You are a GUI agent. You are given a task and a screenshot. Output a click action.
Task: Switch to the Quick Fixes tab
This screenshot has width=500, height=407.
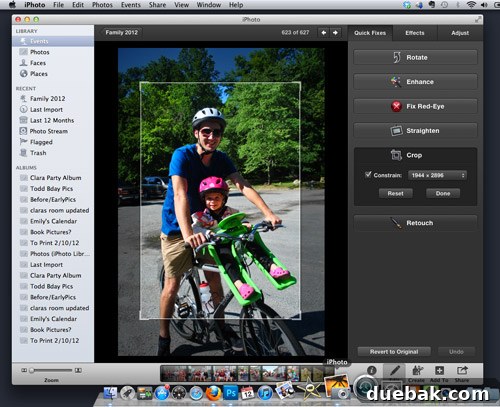pos(370,33)
